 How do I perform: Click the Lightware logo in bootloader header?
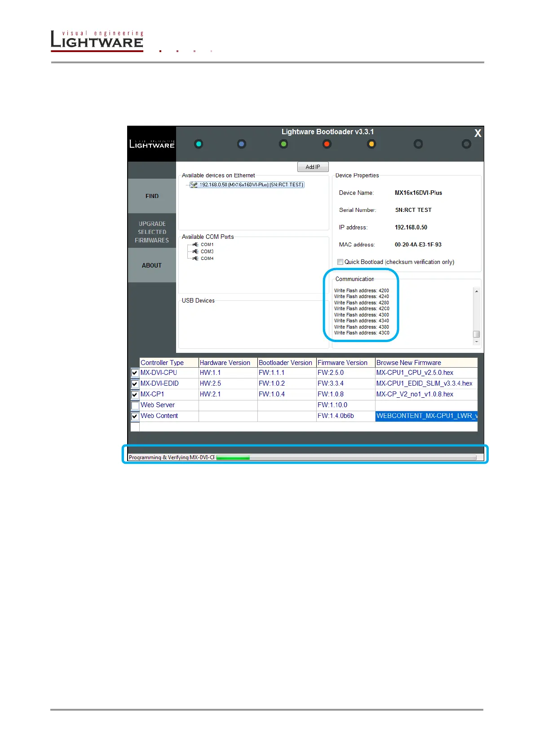pos(152,144)
